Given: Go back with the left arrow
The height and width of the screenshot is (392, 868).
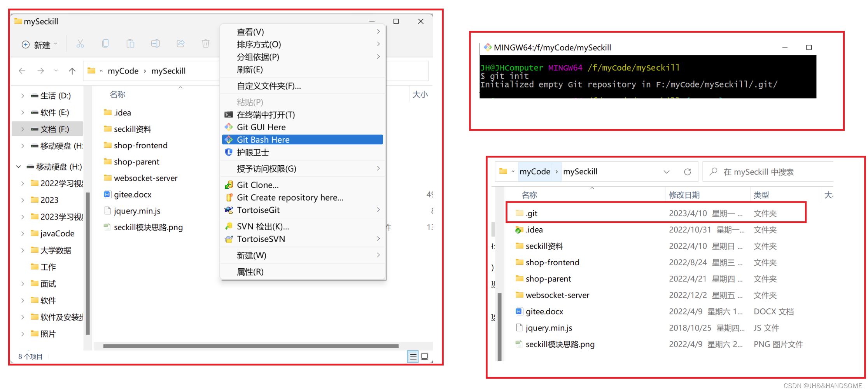Looking at the screenshot, I should (x=22, y=71).
